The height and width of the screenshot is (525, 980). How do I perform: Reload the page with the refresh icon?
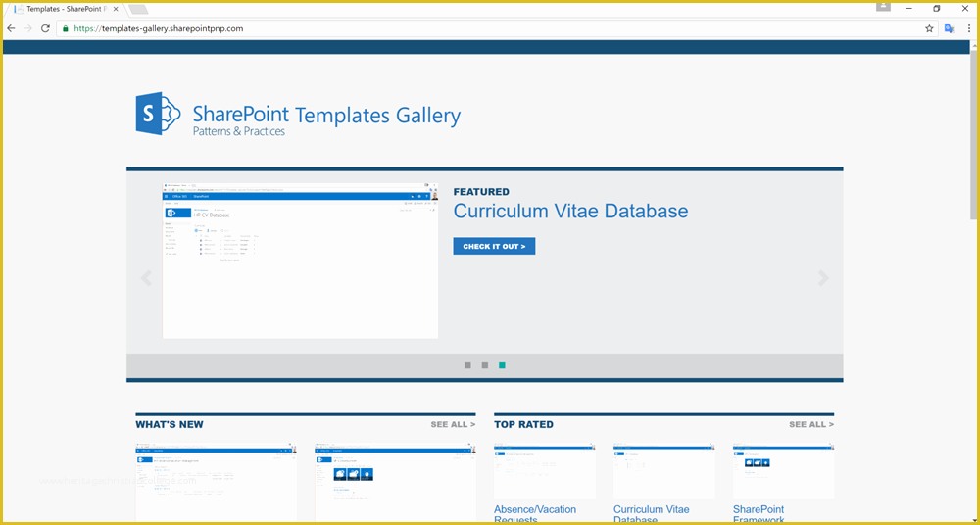(45, 28)
